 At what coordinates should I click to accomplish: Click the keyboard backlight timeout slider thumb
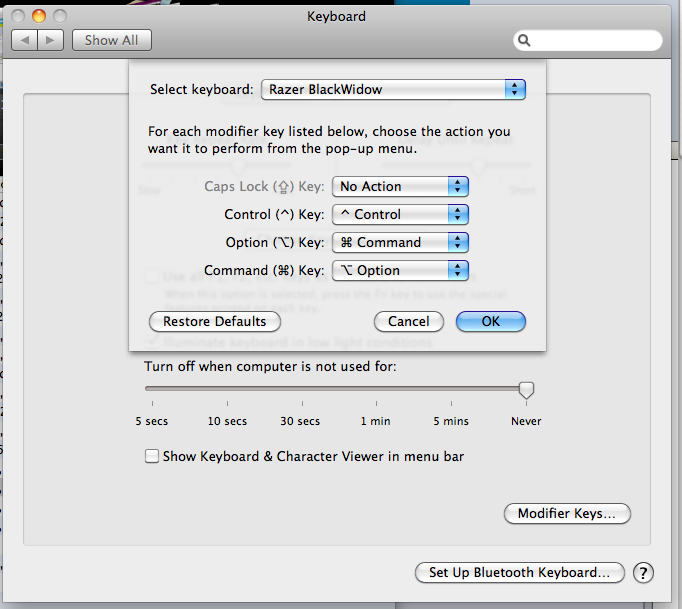526,390
